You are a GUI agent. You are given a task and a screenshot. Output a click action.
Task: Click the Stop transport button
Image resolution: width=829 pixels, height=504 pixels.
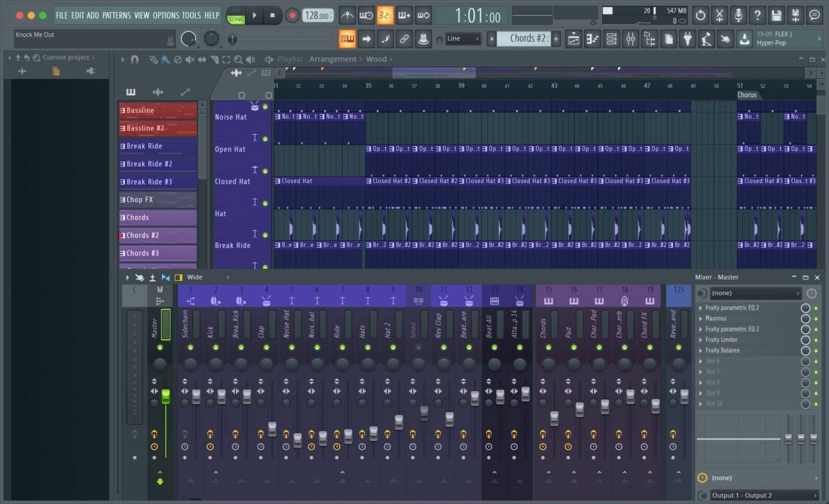click(272, 15)
